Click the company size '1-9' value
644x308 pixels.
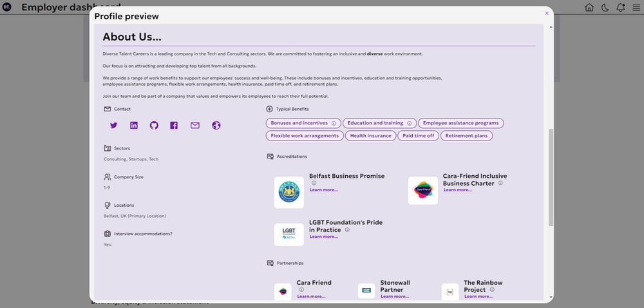(107, 188)
